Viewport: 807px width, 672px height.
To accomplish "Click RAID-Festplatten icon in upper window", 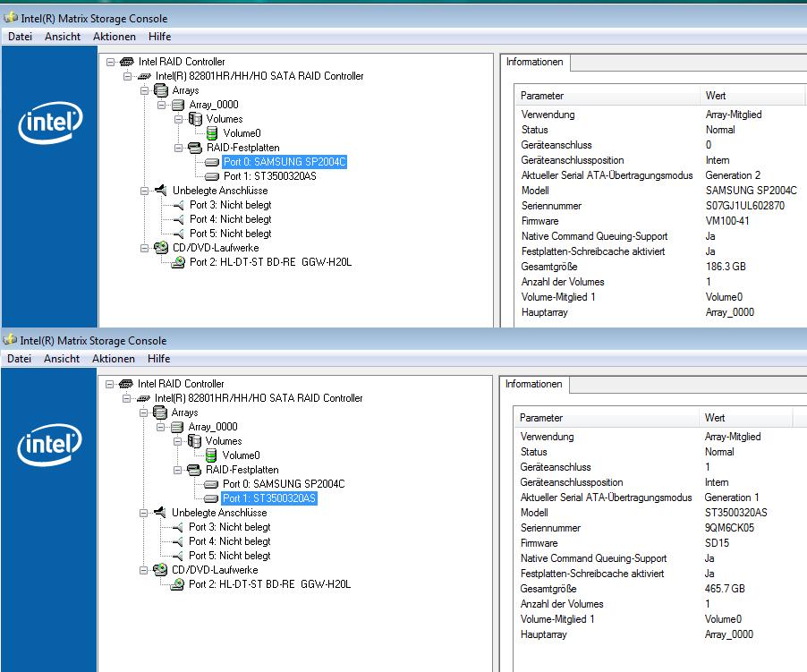I will click(x=195, y=148).
